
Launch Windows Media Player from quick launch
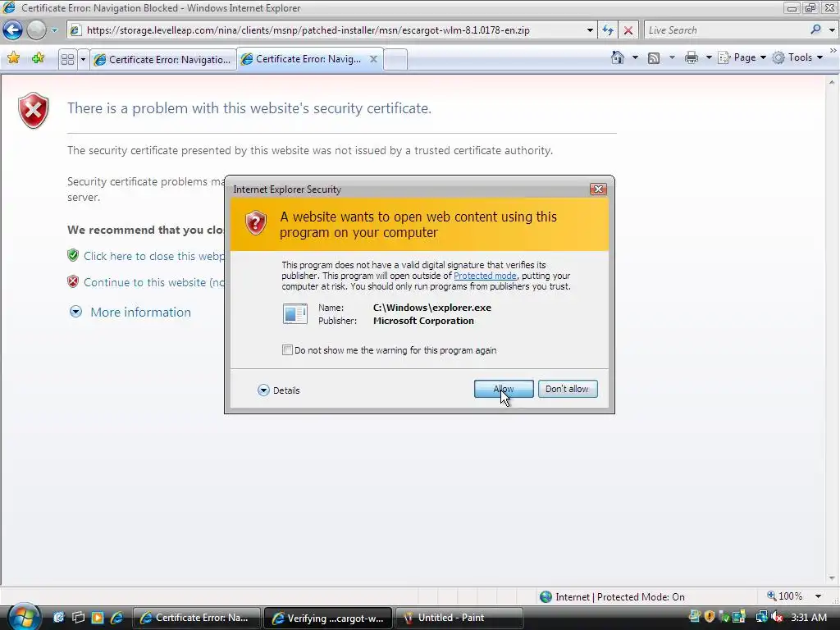[x=98, y=618]
